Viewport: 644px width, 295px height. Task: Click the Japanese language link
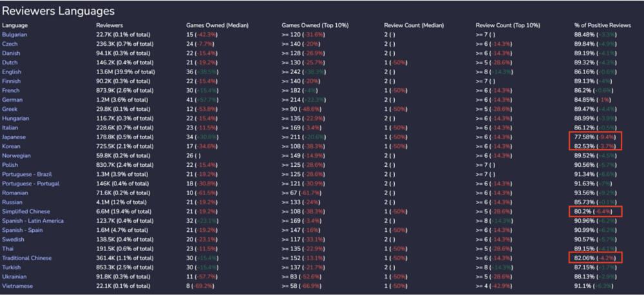click(x=15, y=137)
